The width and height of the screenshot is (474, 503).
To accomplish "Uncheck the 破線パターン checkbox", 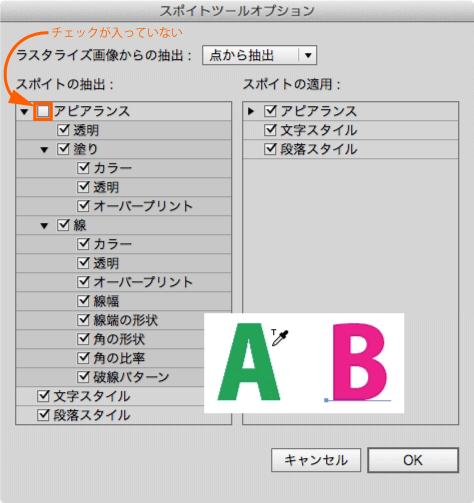I will pyautogui.click(x=83, y=377).
